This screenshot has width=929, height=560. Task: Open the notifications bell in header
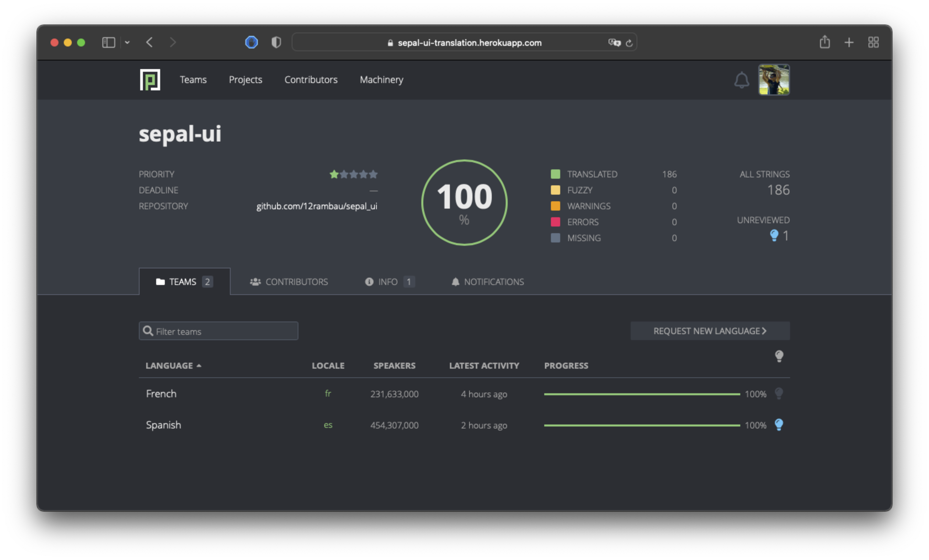click(x=741, y=80)
